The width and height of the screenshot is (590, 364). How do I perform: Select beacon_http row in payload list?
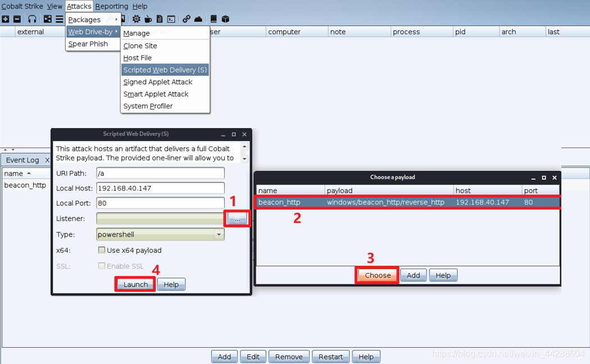click(408, 202)
